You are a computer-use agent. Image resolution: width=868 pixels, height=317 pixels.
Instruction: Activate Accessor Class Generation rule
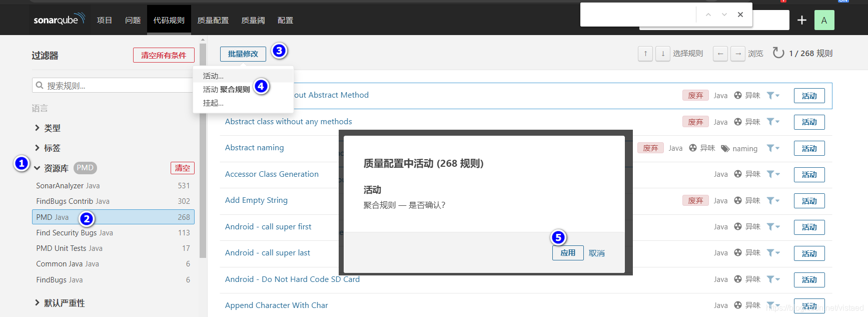pyautogui.click(x=809, y=175)
